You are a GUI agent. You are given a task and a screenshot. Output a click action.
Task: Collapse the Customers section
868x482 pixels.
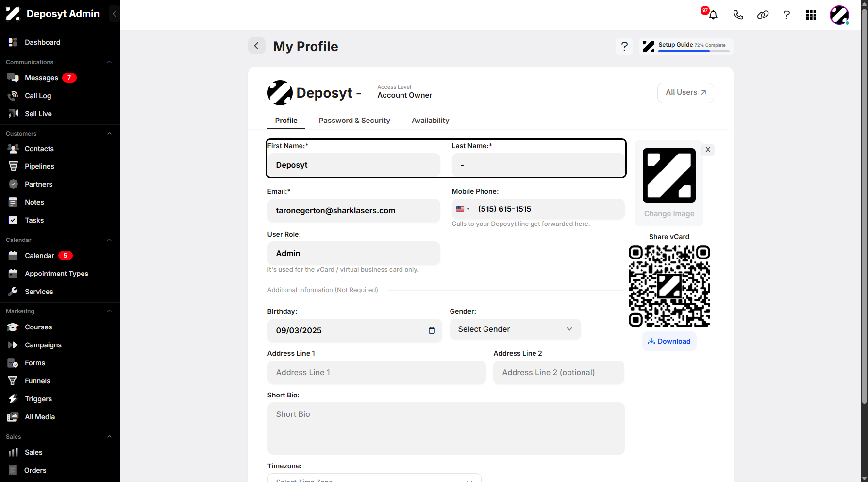(109, 134)
